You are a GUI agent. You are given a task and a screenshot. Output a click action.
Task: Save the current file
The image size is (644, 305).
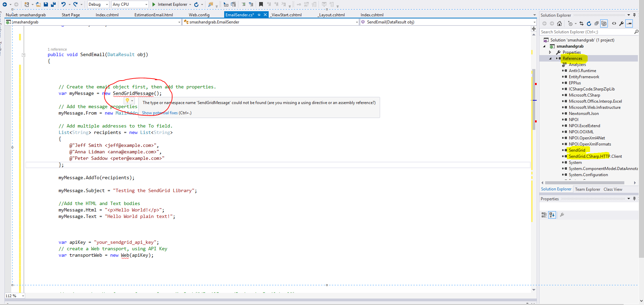coord(46,4)
